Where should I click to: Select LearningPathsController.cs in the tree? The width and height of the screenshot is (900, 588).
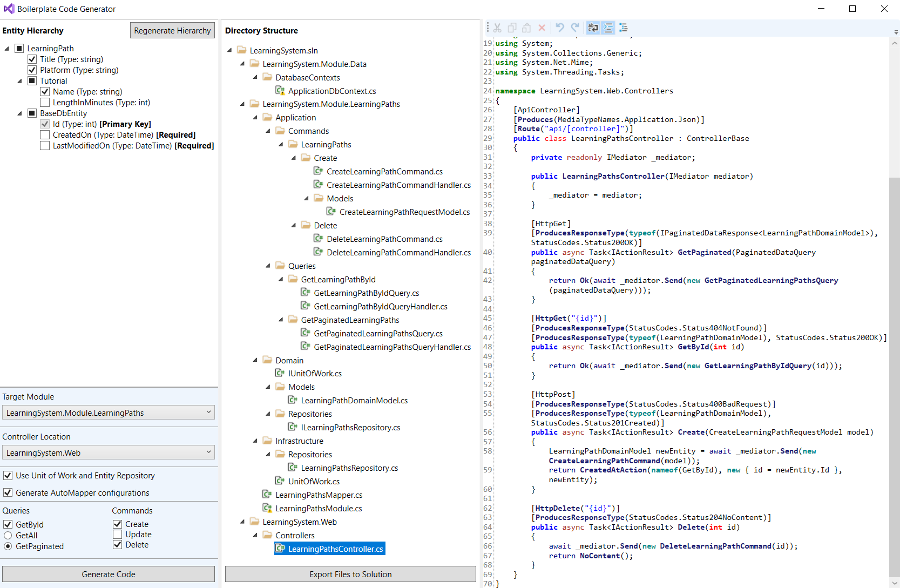[330, 549]
